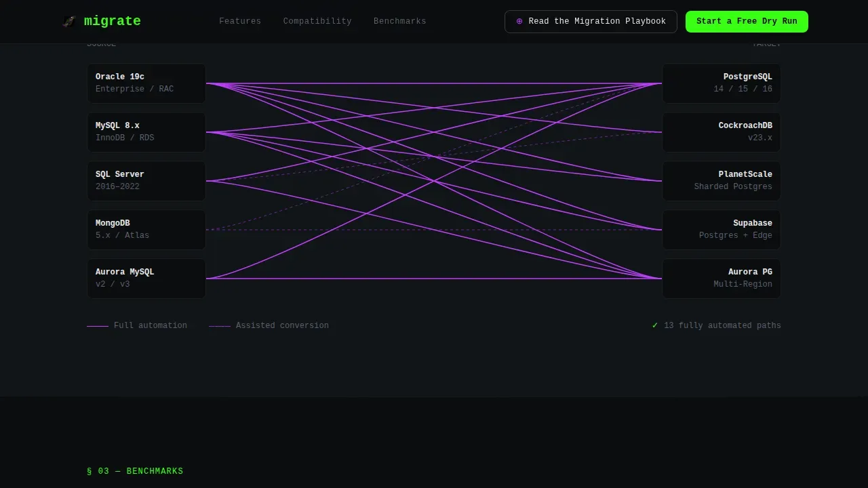This screenshot has width=868, height=488.
Task: Click the migrate rocket logo icon
Action: (68, 22)
